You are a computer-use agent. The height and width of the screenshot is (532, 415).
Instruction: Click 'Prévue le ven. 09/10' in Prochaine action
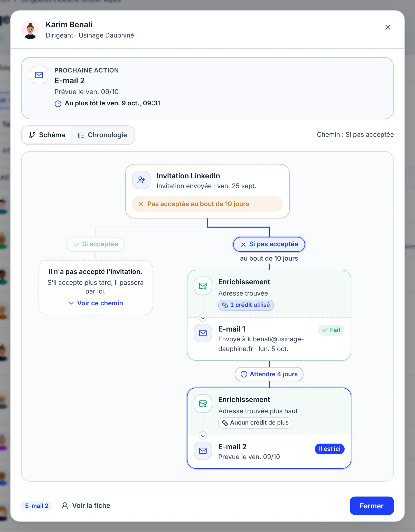click(87, 92)
